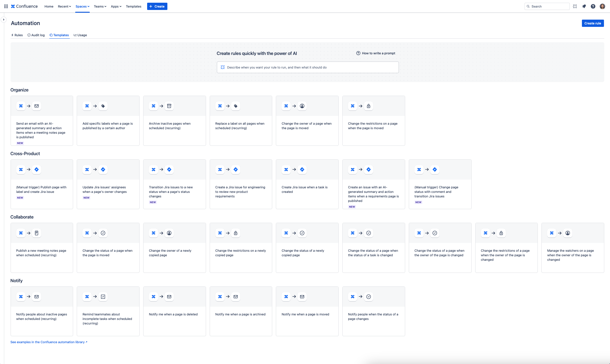Expand the left sidebar with chevron
Image resolution: width=610 pixels, height=364 pixels.
point(4,20)
